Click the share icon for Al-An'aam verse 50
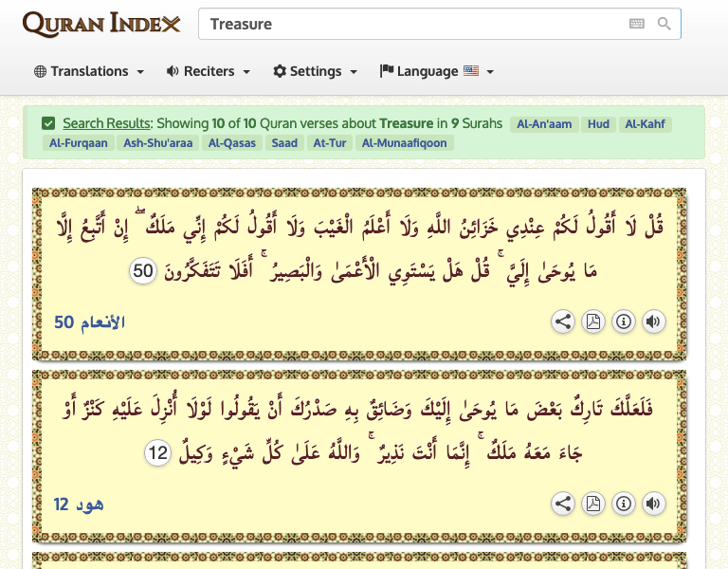Image resolution: width=728 pixels, height=569 pixels. [563, 321]
